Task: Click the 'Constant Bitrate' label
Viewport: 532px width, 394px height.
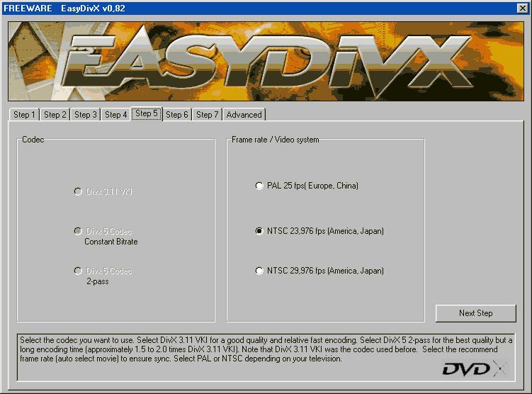Action: 111,242
